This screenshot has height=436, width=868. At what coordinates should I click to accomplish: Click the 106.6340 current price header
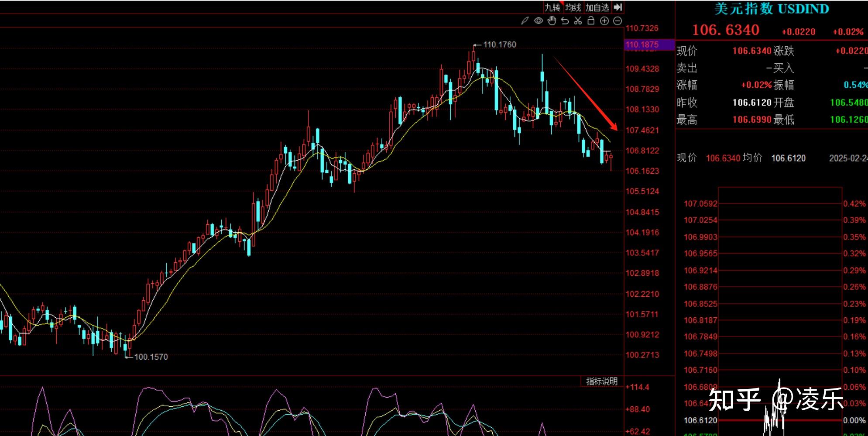point(726,30)
